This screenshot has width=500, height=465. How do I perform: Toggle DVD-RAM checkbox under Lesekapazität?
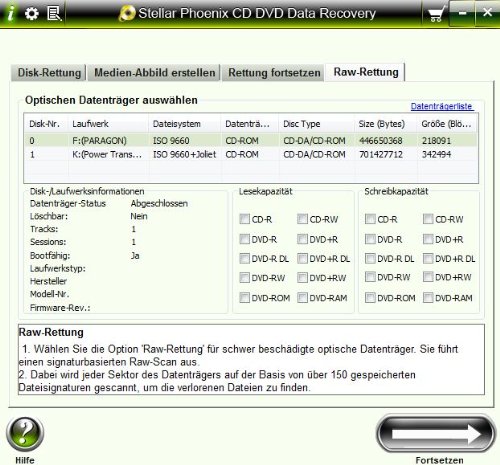pyautogui.click(x=302, y=297)
